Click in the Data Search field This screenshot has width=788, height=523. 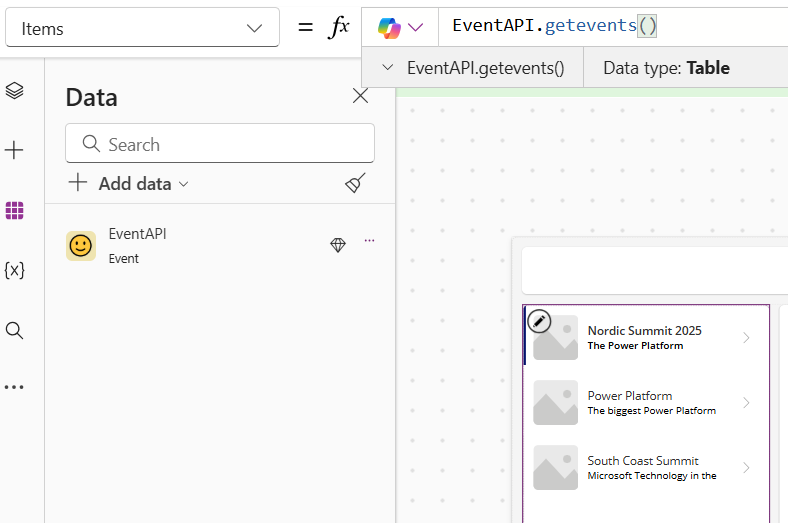click(220, 144)
